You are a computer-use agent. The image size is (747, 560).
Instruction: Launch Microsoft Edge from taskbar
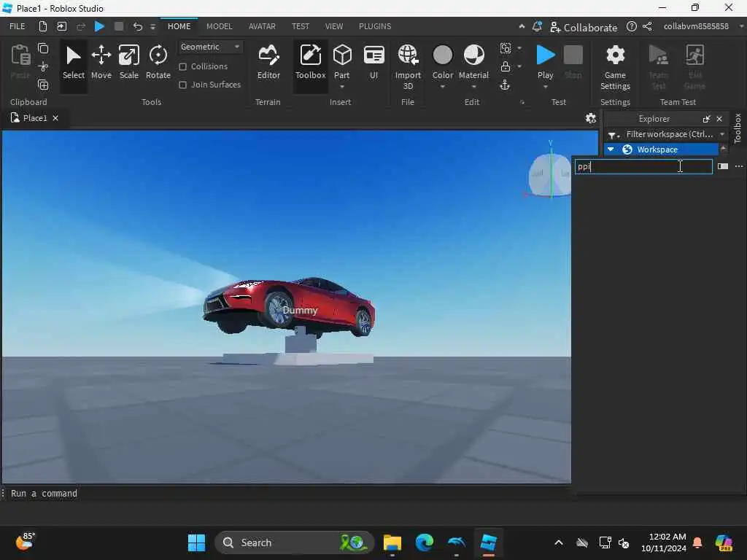pos(424,542)
